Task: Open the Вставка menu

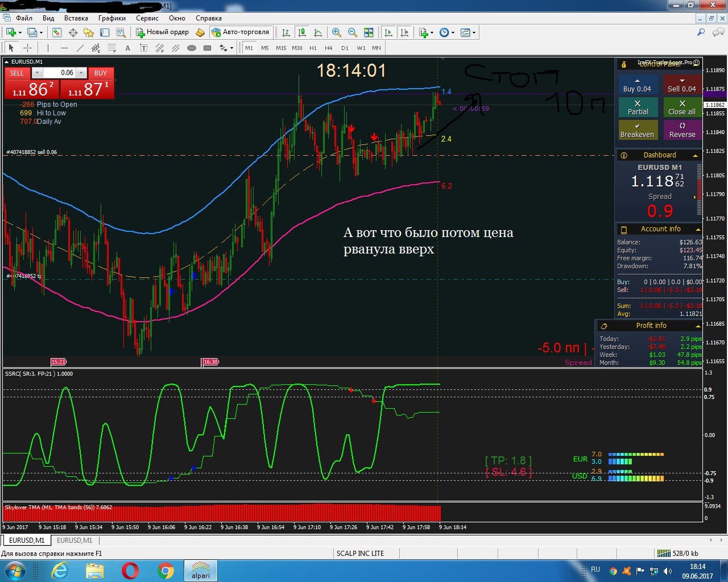Action: tap(76, 18)
